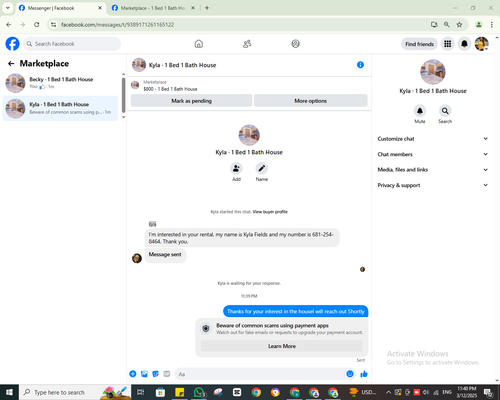The width and height of the screenshot is (500, 400).
Task: Choose a sticker in composer
Action: click(x=155, y=374)
